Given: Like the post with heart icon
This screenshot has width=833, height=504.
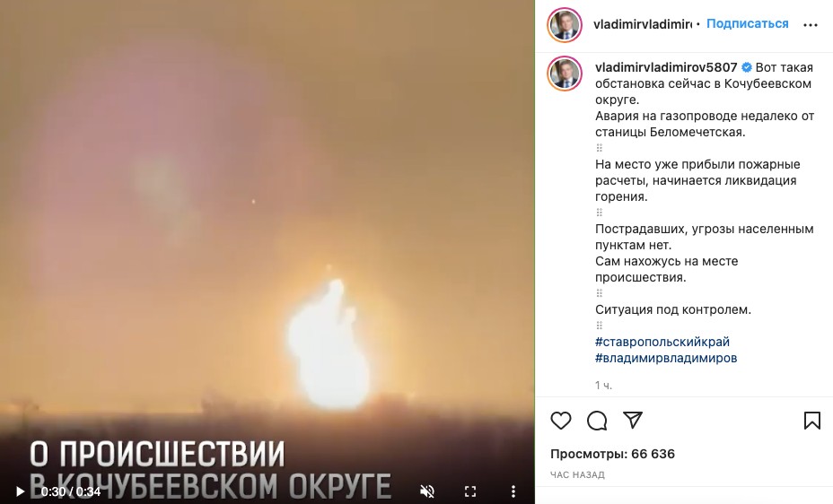Looking at the screenshot, I should pyautogui.click(x=560, y=421).
